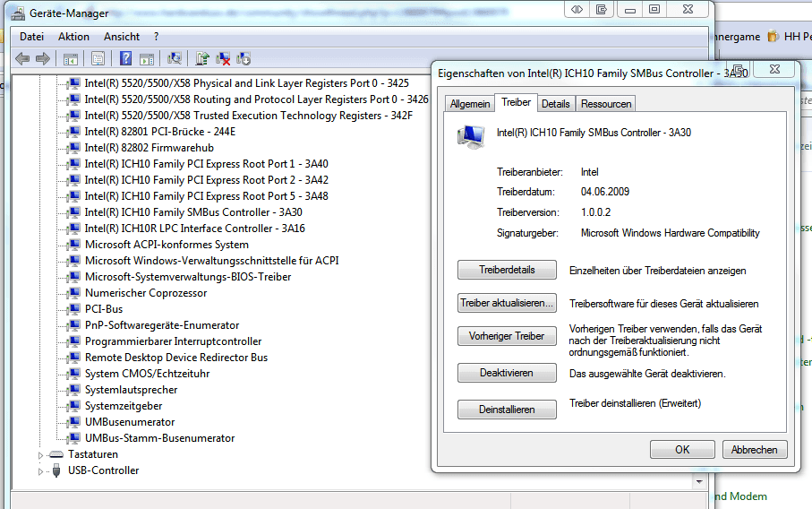Click the icon beside Systemlautsprecher
Viewport: 812px width, 509px height.
[74, 390]
